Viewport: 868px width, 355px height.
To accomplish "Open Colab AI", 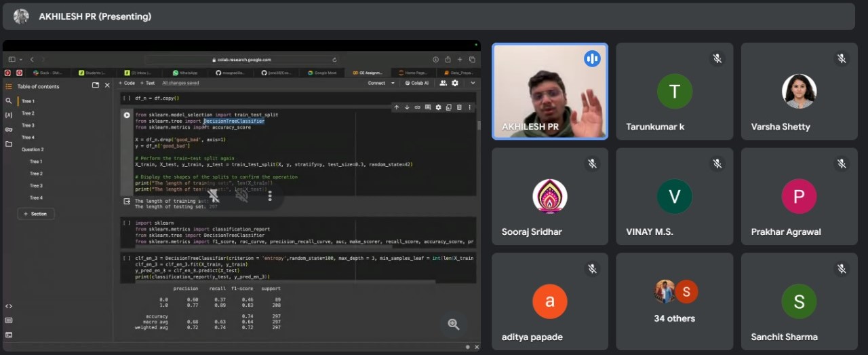I will [x=417, y=83].
